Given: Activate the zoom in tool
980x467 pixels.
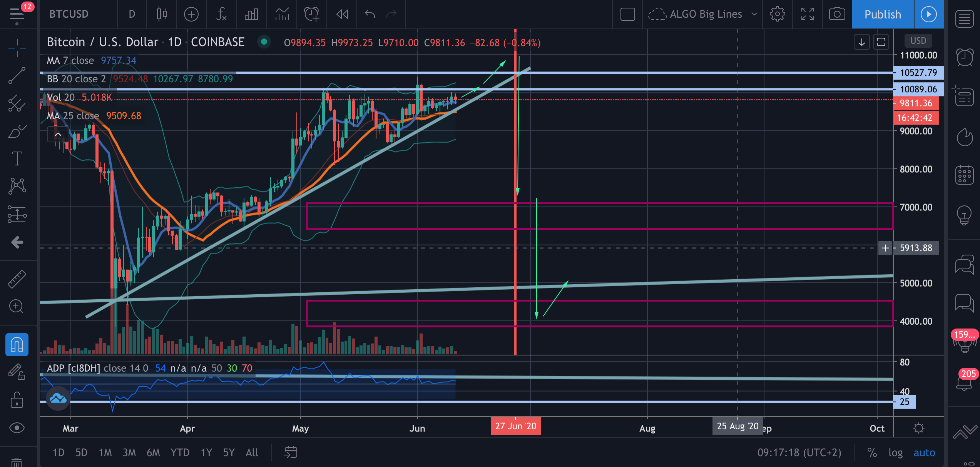Looking at the screenshot, I should point(17,307).
